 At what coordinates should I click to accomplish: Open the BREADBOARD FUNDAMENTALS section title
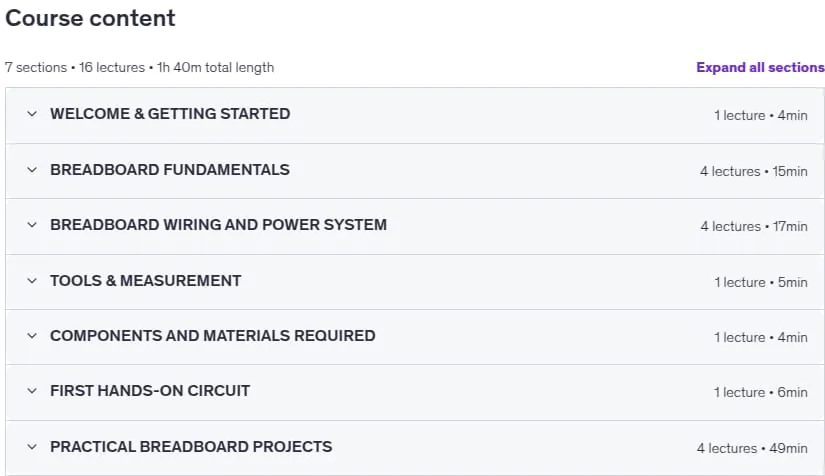(169, 170)
